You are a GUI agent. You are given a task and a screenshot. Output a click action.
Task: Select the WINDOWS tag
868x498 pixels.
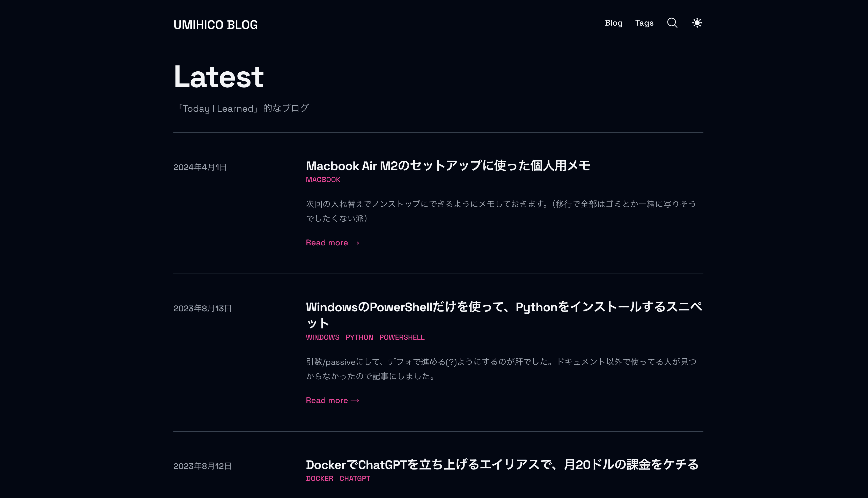322,337
